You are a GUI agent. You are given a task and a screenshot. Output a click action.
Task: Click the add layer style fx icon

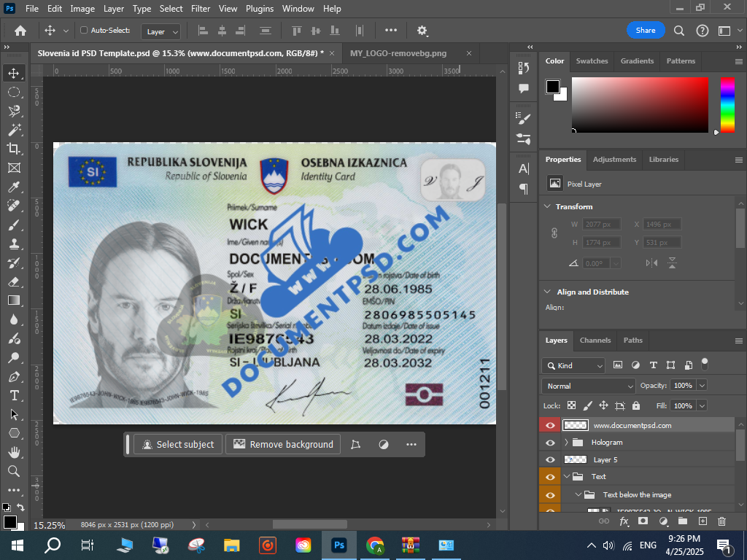tap(624, 521)
